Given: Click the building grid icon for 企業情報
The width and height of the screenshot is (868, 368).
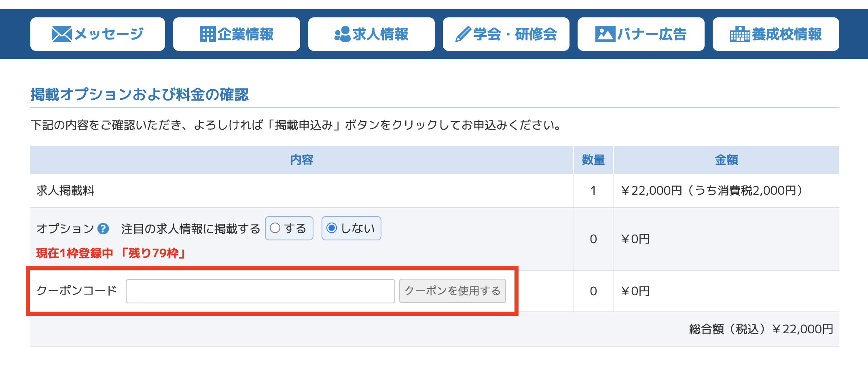Looking at the screenshot, I should (208, 34).
